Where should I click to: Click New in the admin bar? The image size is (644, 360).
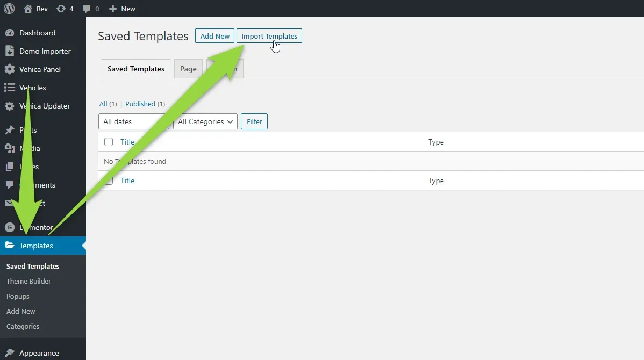tap(128, 9)
